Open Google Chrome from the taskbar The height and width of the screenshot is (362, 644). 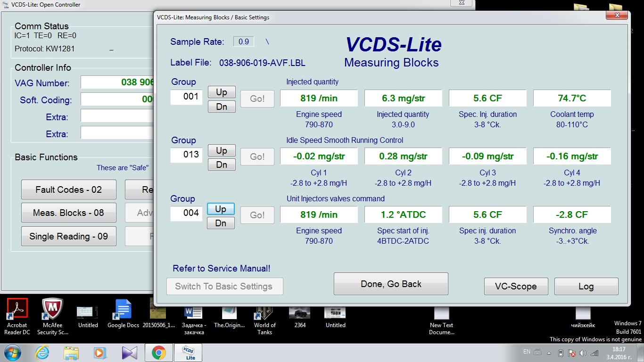coord(158,353)
